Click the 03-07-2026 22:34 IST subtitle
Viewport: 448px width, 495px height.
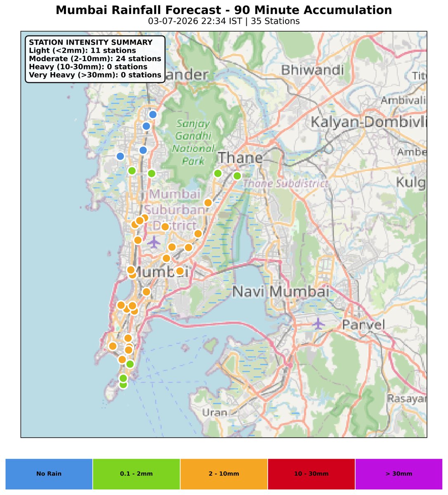[x=224, y=21]
